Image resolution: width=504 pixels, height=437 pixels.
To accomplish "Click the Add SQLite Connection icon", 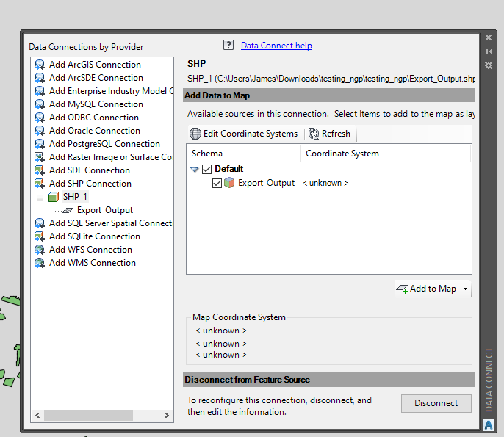I will click(40, 236).
